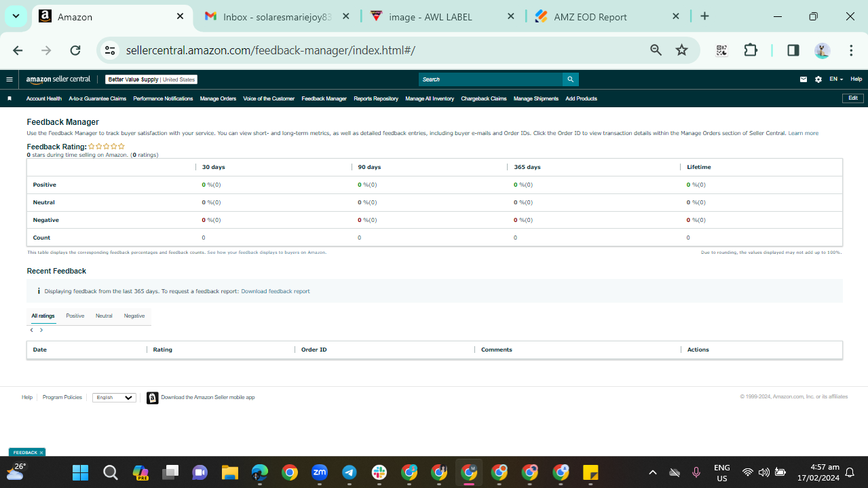
Task: Open the Chrome profile avatar
Action: pyautogui.click(x=822, y=50)
